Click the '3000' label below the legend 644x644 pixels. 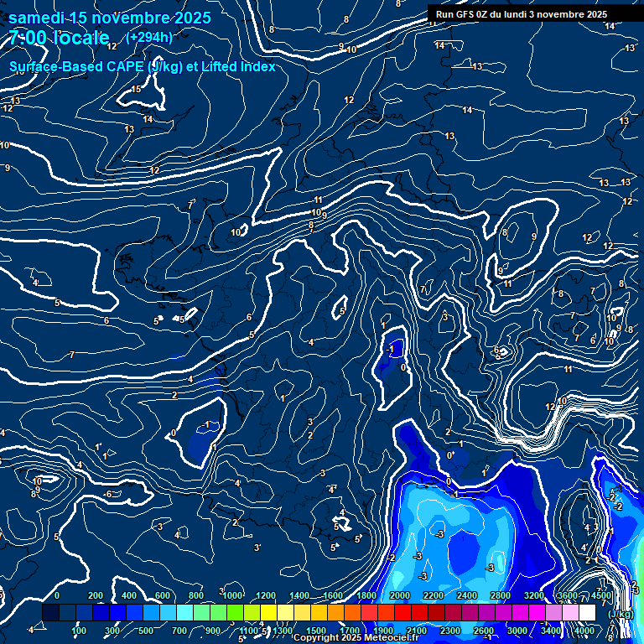click(517, 631)
